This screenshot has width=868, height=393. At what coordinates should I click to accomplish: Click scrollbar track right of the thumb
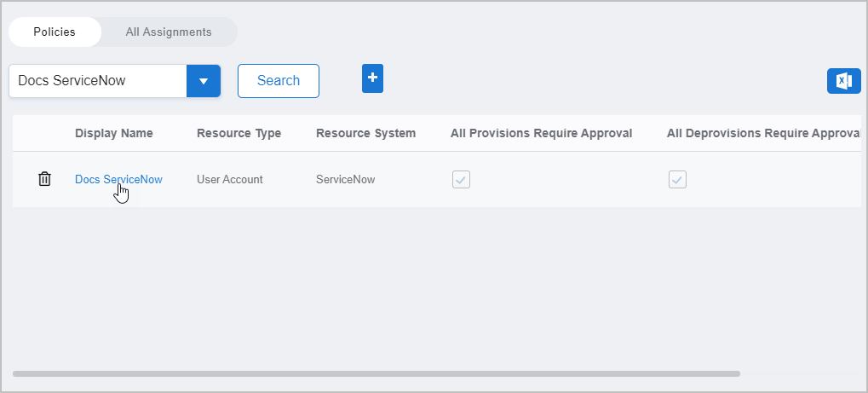(x=799, y=373)
